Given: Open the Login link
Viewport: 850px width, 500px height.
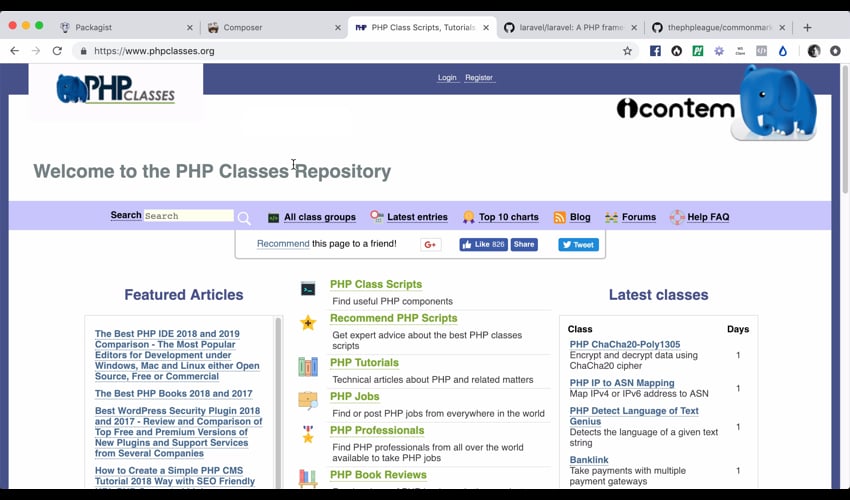Looking at the screenshot, I should click(447, 78).
